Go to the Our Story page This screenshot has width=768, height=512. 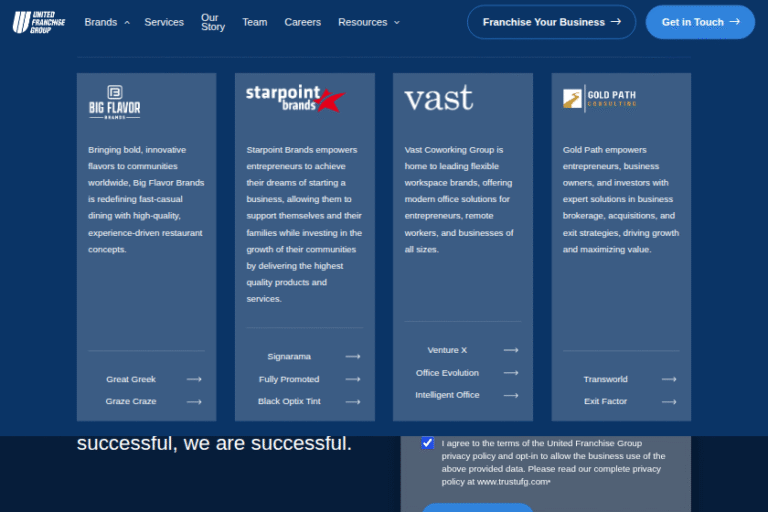click(212, 22)
